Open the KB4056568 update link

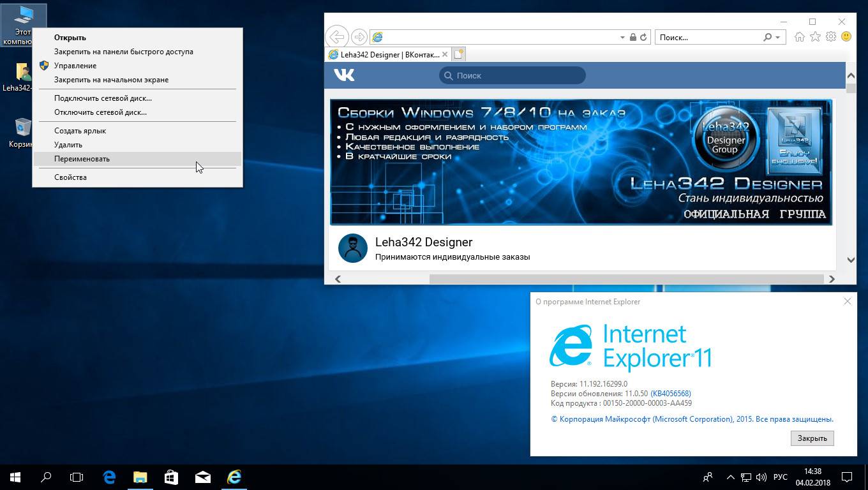click(x=670, y=394)
